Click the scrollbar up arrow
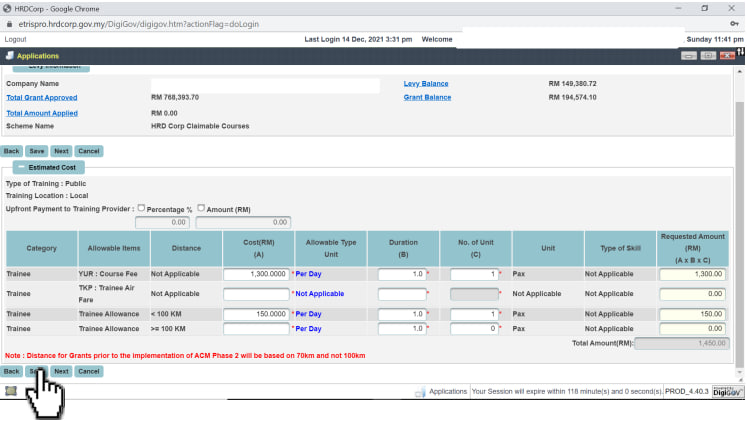This screenshot has height=422, width=747. pyautogui.click(x=739, y=71)
